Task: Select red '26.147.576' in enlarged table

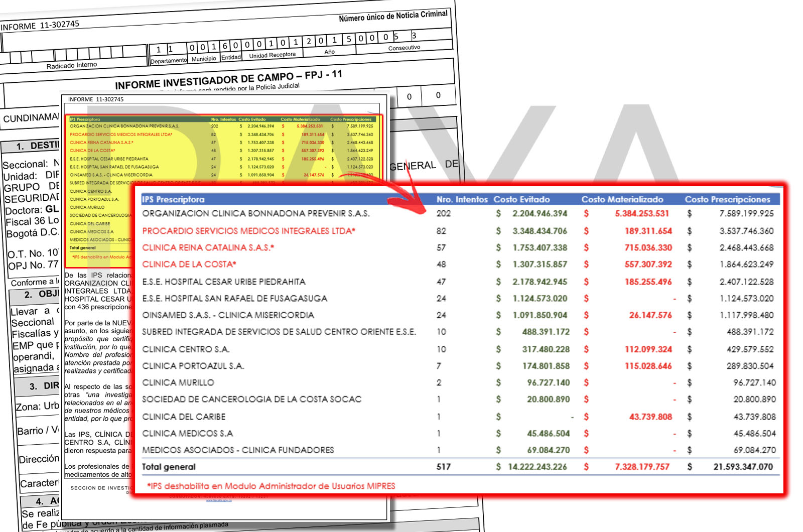Action: (x=650, y=315)
